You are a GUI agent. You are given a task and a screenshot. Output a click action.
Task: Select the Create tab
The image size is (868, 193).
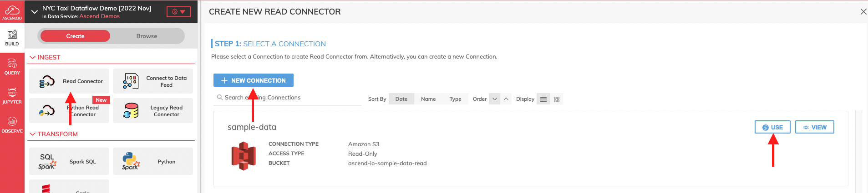[75, 36]
